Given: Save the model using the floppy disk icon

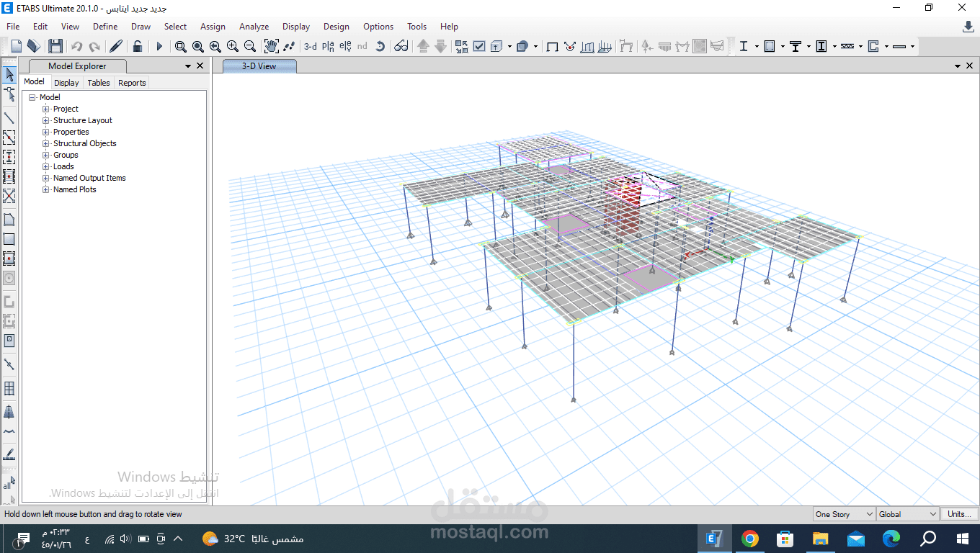Looking at the screenshot, I should [x=55, y=46].
